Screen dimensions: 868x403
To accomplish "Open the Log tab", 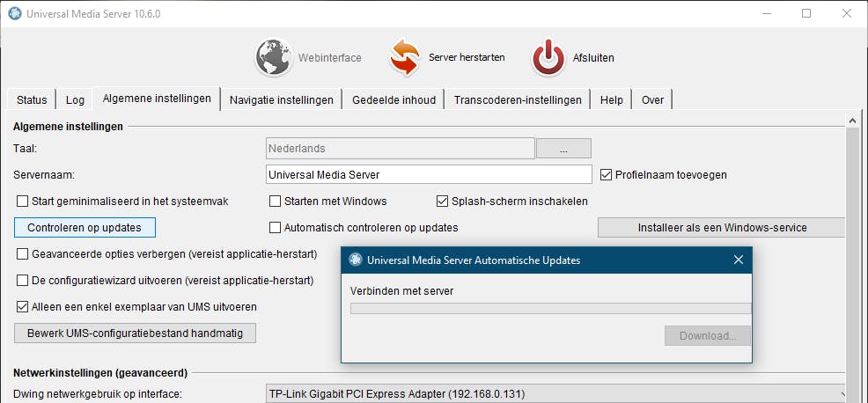I will [x=76, y=100].
